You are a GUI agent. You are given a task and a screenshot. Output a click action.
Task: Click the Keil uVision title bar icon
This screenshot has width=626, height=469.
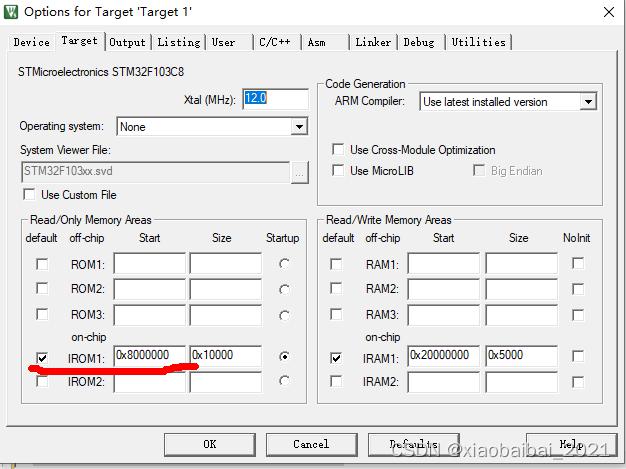coord(11,12)
